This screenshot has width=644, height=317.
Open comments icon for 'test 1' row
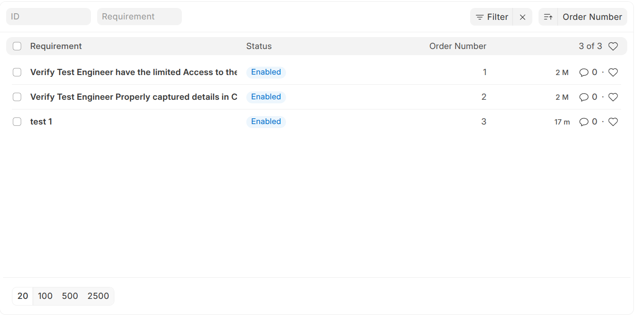tap(584, 122)
